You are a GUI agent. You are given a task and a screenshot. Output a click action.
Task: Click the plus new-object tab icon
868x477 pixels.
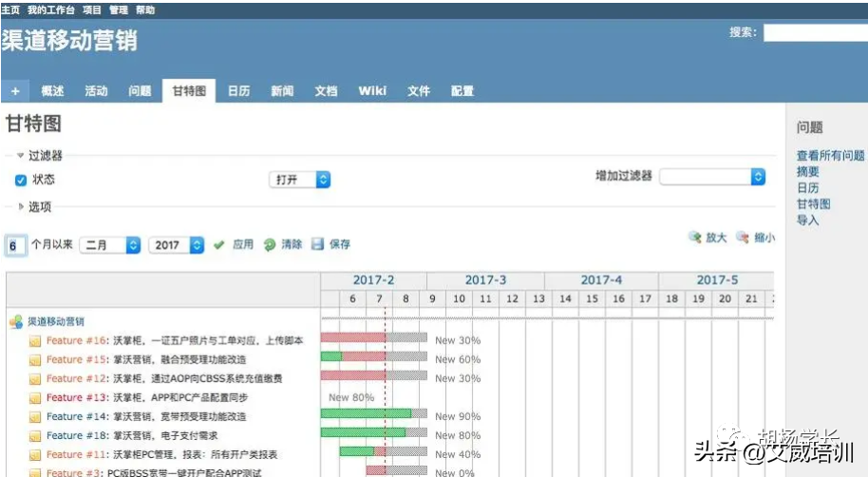click(15, 91)
